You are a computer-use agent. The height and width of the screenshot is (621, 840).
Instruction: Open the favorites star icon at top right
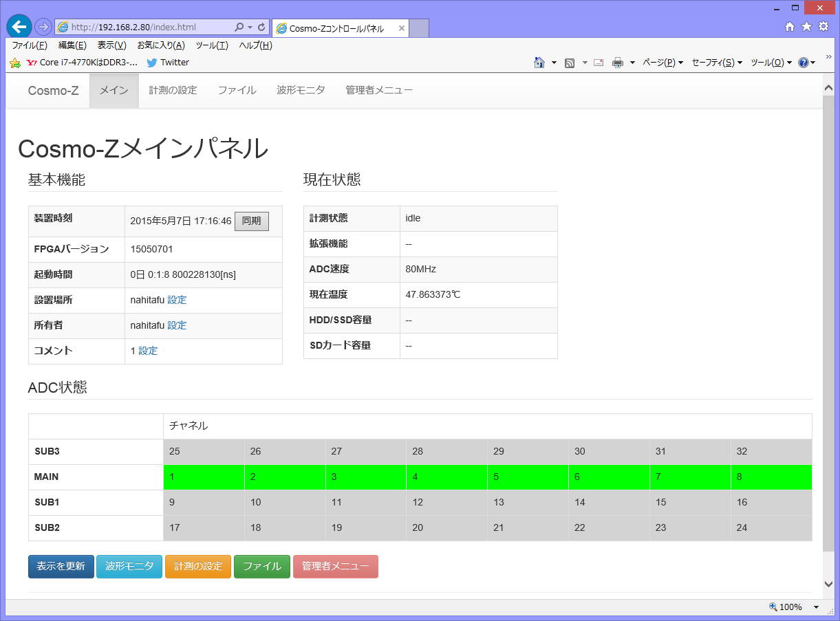(806, 27)
